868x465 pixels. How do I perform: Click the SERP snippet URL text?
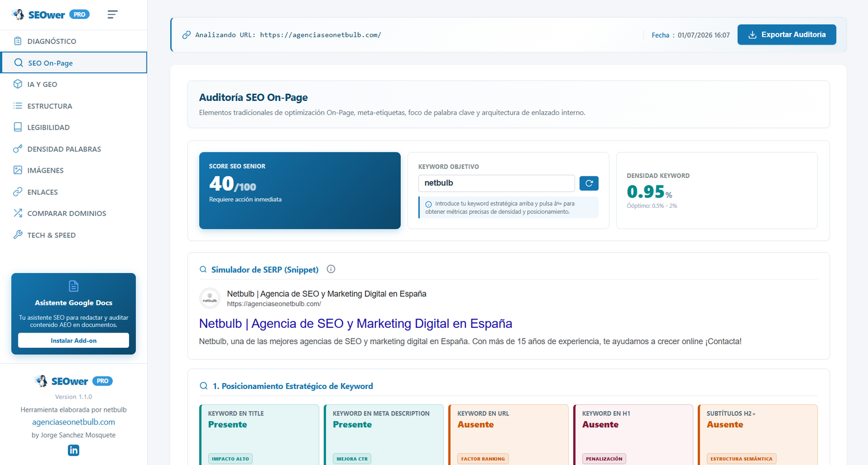(274, 304)
